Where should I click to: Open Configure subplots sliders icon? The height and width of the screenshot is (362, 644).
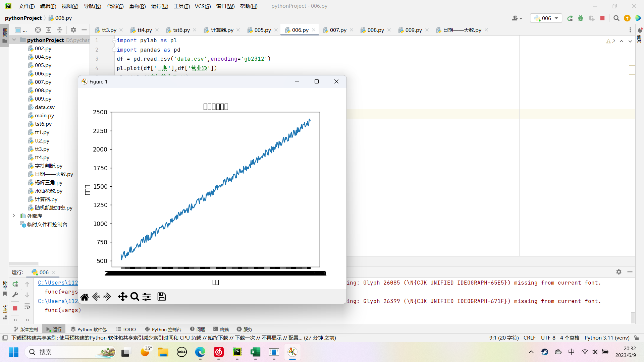click(x=147, y=297)
